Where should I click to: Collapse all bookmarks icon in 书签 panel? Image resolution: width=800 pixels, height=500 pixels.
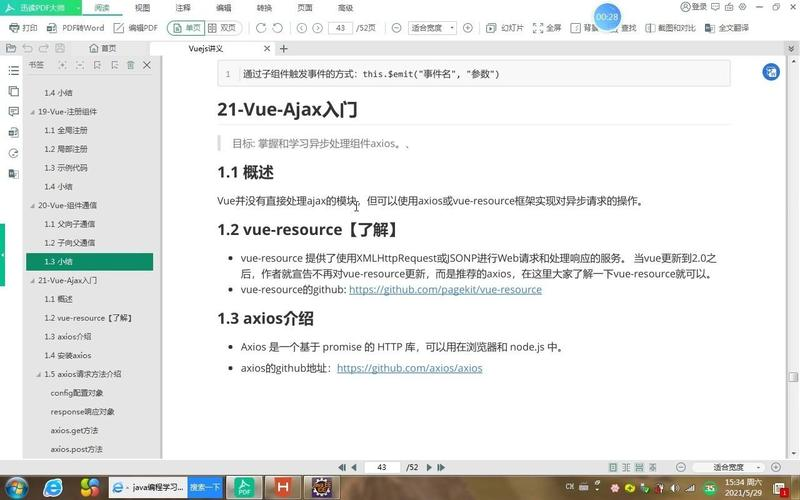click(80, 65)
